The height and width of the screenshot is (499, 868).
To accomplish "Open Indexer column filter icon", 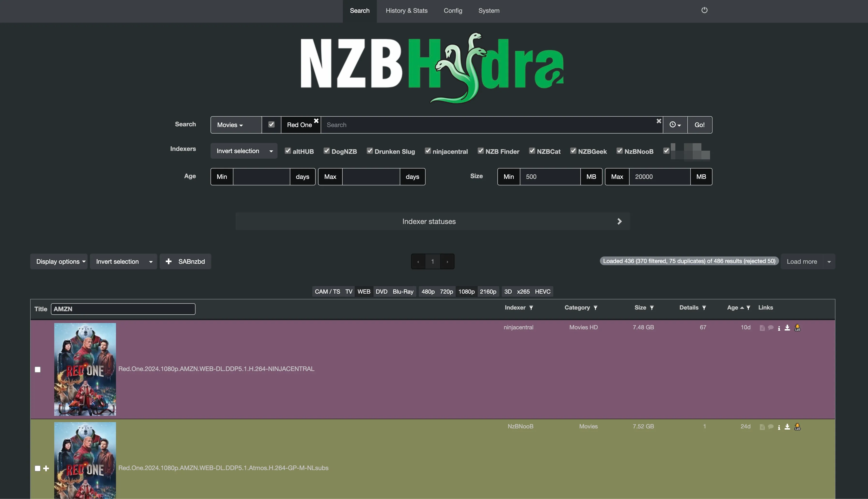I will 531,308.
